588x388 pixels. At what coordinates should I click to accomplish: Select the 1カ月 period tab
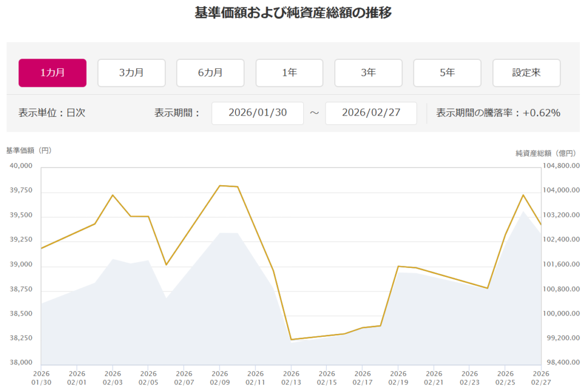tap(52, 73)
